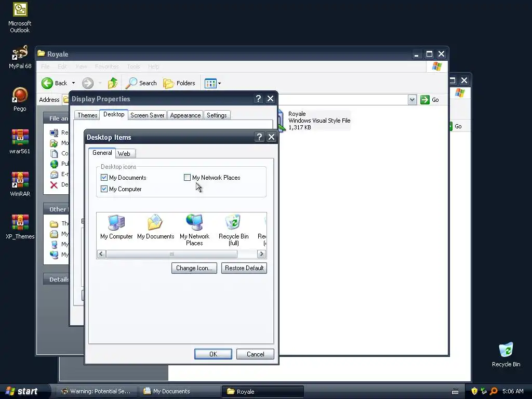Click the Royale taskbar button
The height and width of the screenshot is (399, 532).
tap(262, 391)
